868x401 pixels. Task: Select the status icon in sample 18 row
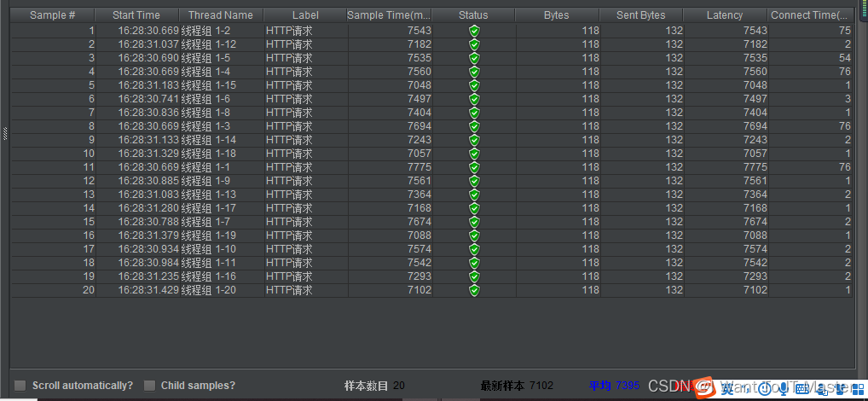tap(474, 263)
